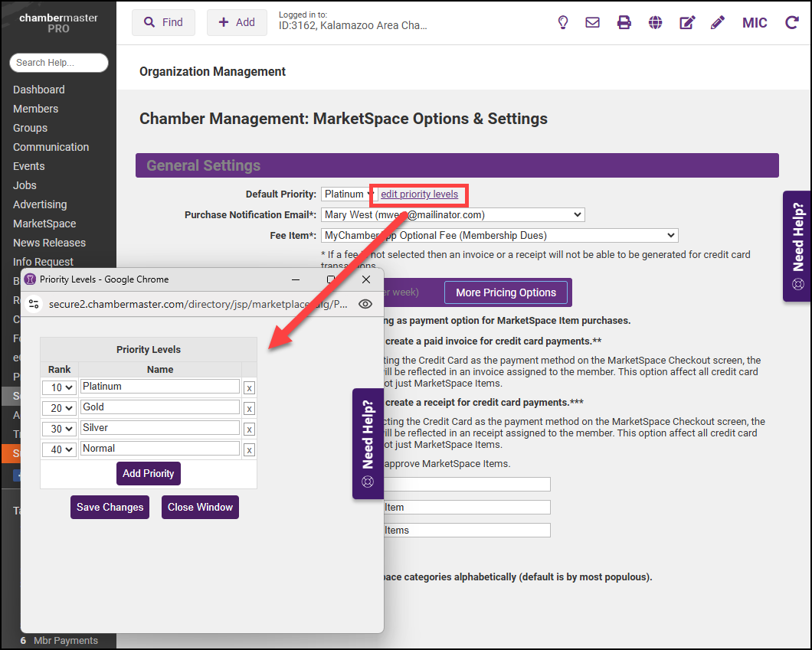This screenshot has width=812, height=650.
Task: Remove the Silver priority with x
Action: (249, 430)
